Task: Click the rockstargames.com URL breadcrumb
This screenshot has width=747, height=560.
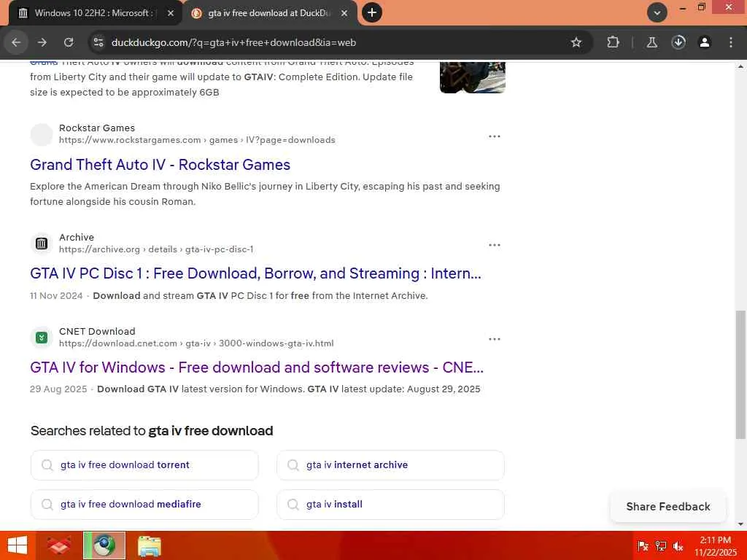Action: [x=197, y=140]
